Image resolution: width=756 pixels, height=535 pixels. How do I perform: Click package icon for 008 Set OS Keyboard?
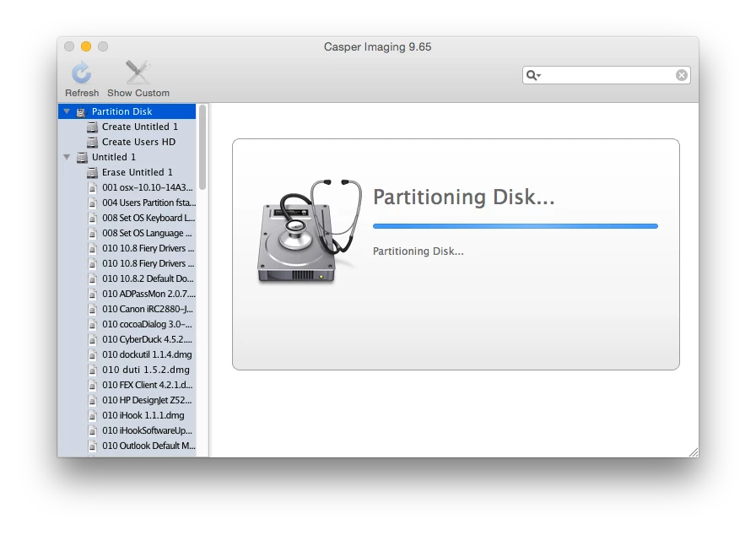93,218
